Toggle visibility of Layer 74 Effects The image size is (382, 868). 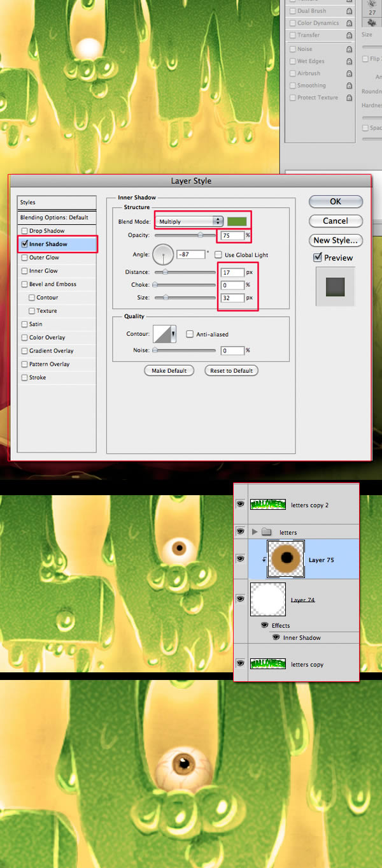(265, 626)
